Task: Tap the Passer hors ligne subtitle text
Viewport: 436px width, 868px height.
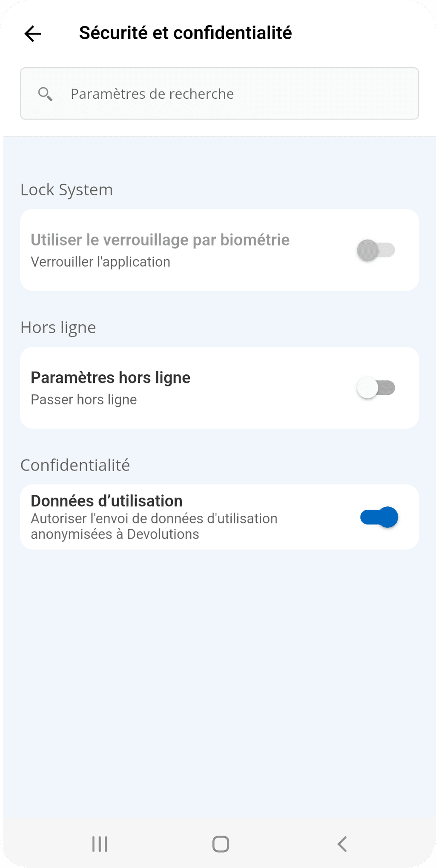Action: click(x=84, y=400)
